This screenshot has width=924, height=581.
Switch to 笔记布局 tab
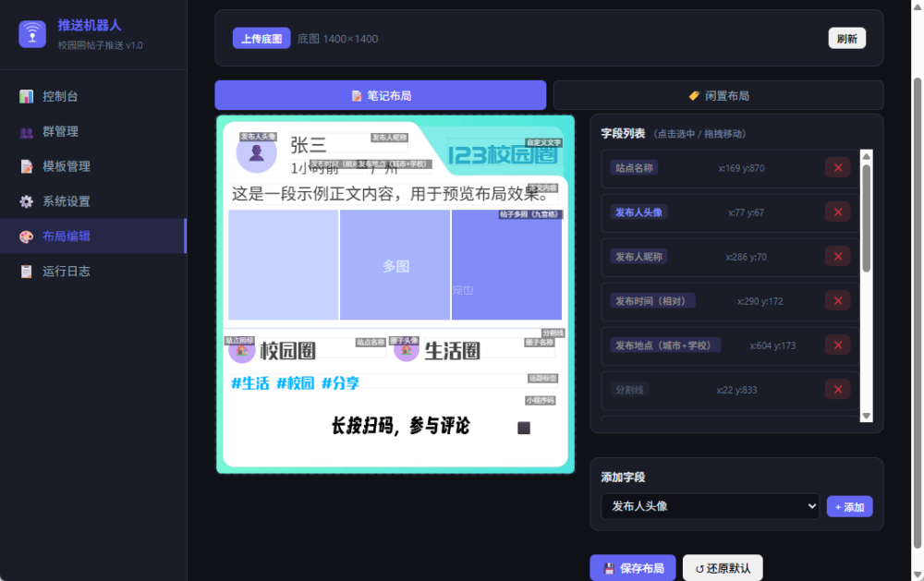[381, 95]
